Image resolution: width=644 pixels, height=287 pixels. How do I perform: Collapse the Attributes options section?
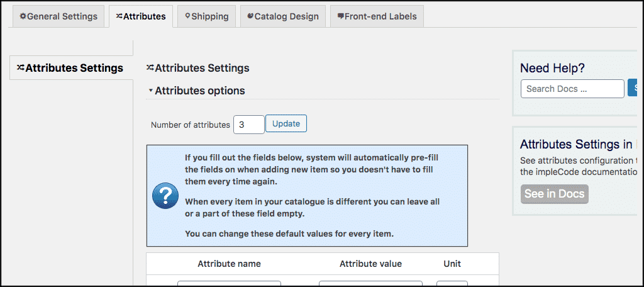point(151,91)
